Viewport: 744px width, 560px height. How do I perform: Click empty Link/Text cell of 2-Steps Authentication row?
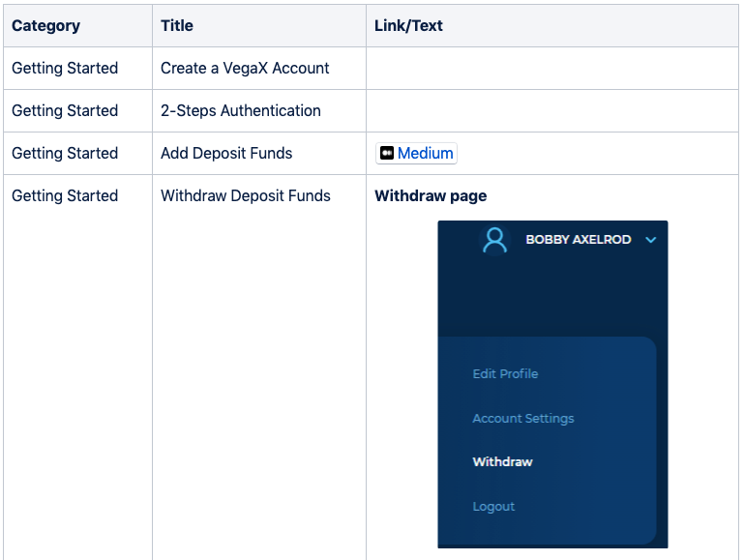pos(552,110)
